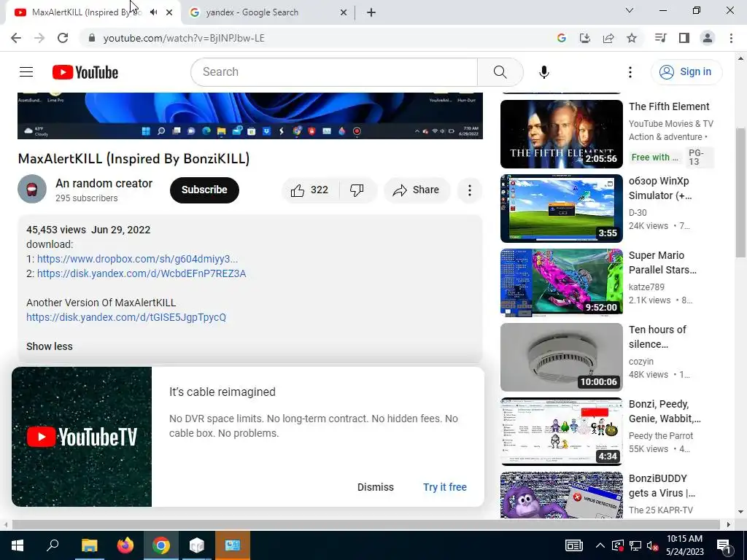Go back using browser back arrow

tap(16, 38)
